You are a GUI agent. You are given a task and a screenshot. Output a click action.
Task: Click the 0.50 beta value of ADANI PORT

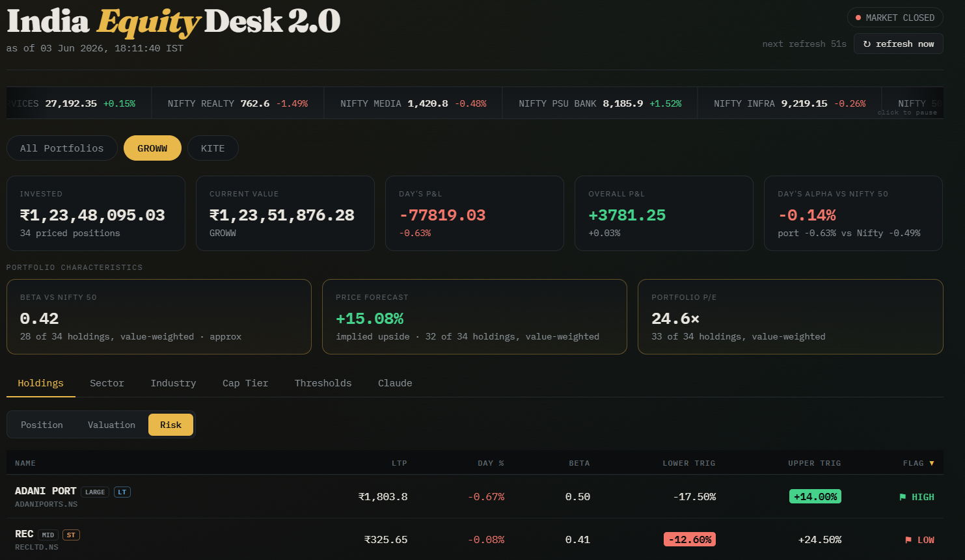pyautogui.click(x=578, y=496)
